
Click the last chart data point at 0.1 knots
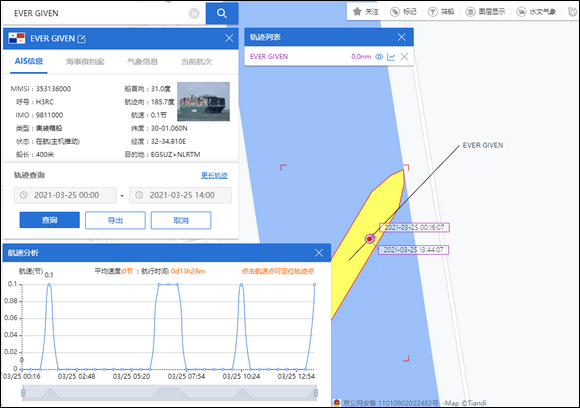coord(314,284)
